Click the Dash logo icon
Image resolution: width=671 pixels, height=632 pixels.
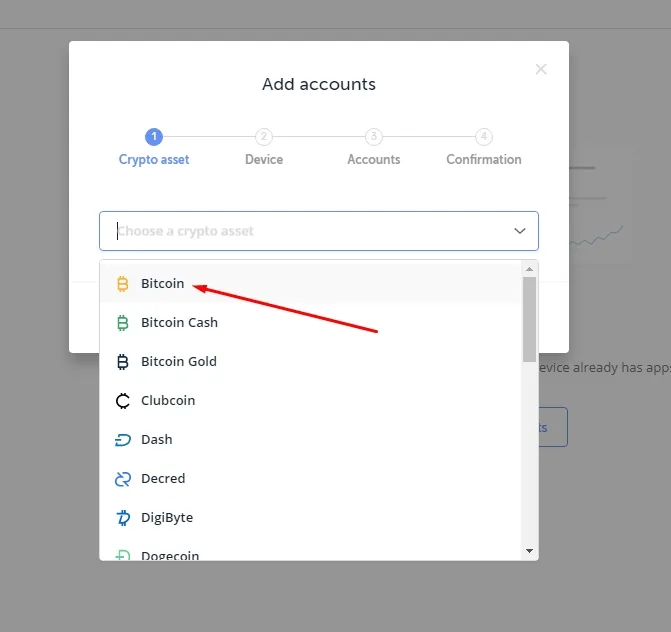pyautogui.click(x=123, y=440)
